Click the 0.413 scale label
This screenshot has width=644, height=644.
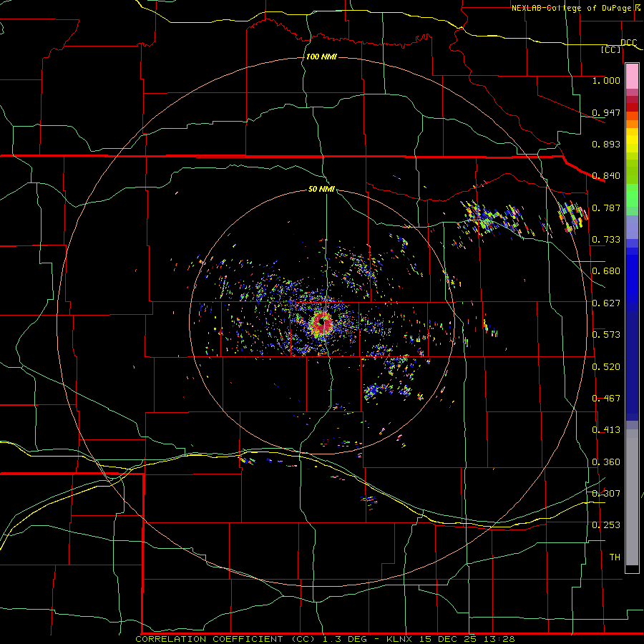point(606,430)
